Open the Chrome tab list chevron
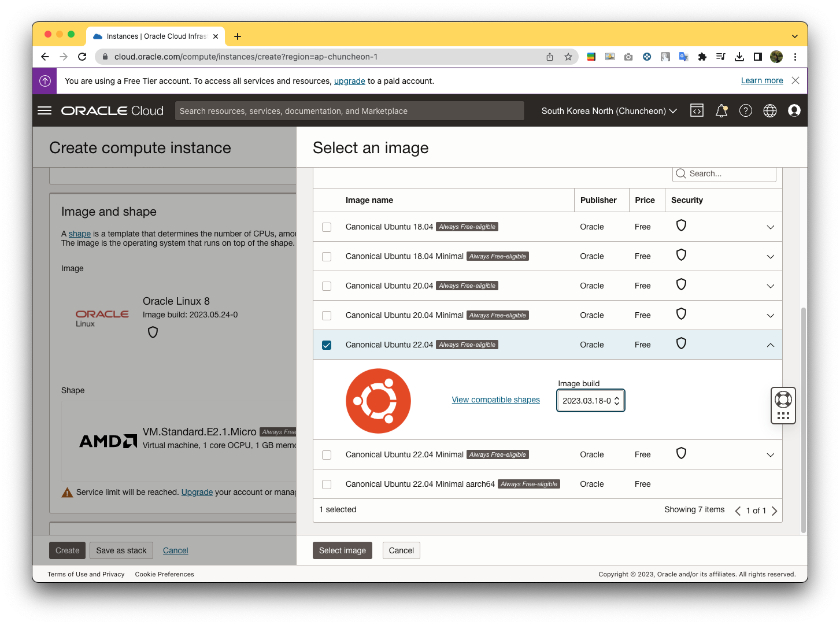Image resolution: width=840 pixels, height=625 pixels. 795,36
